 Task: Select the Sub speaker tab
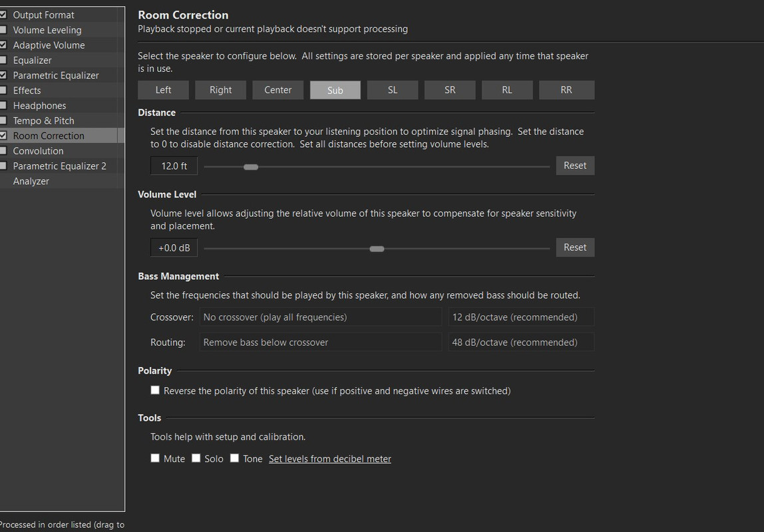click(x=335, y=90)
